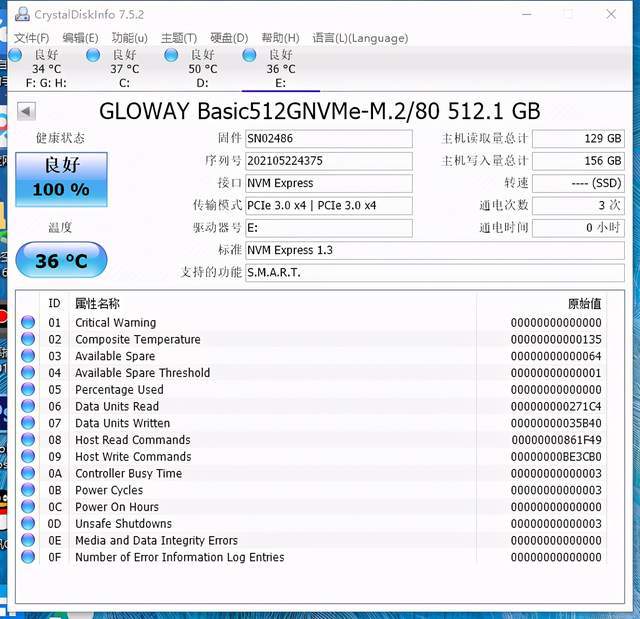The image size is (640, 619).
Task: Select the Data Units Read attribute name
Action: 117,406
